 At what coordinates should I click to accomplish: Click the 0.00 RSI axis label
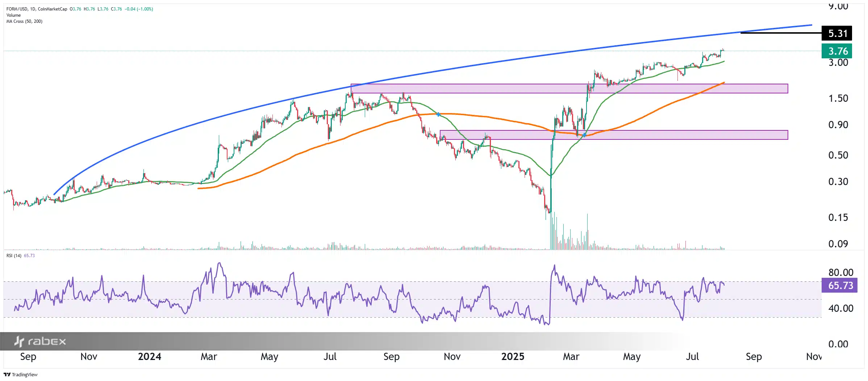coord(838,344)
